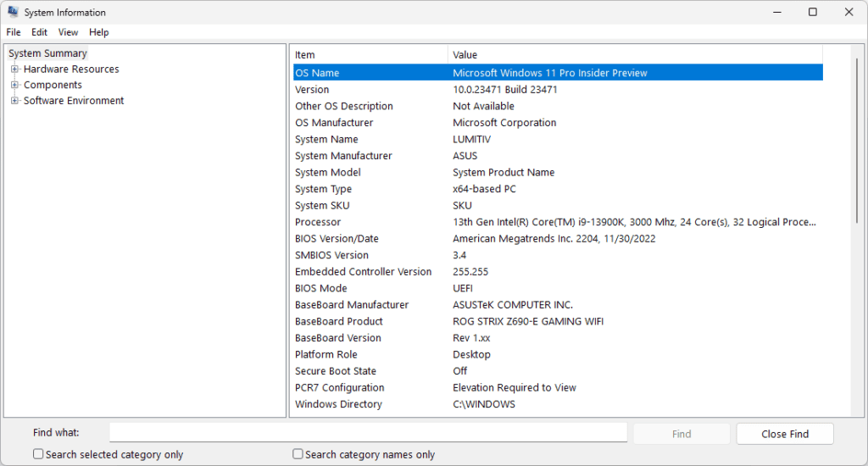
Task: Select the System SKU row
Action: coord(558,205)
